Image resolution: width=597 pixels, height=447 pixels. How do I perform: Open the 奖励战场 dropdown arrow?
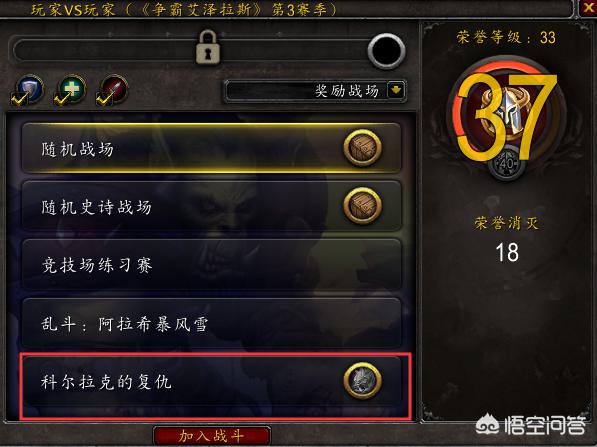[396, 91]
